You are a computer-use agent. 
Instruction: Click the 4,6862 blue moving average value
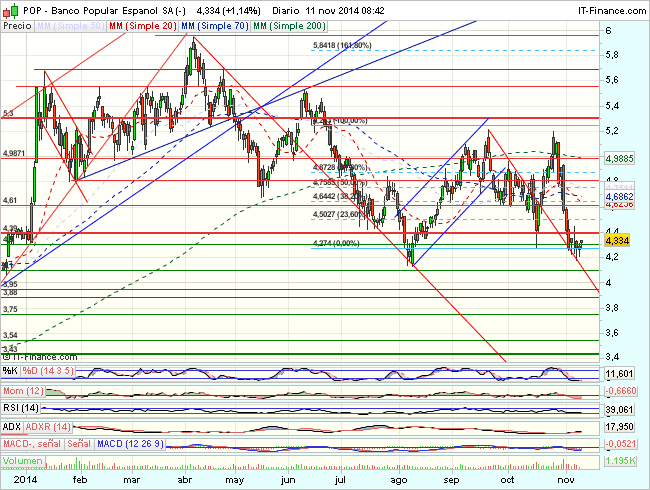(x=619, y=196)
